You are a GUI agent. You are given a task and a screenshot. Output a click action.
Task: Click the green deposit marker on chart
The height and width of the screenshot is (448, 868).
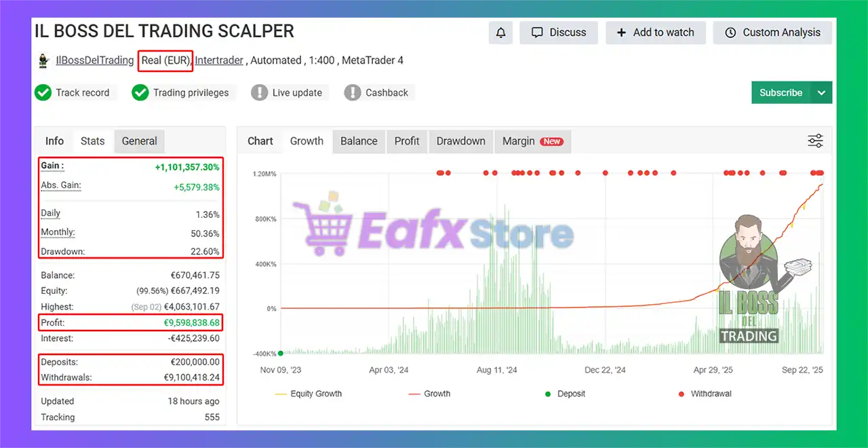point(280,353)
